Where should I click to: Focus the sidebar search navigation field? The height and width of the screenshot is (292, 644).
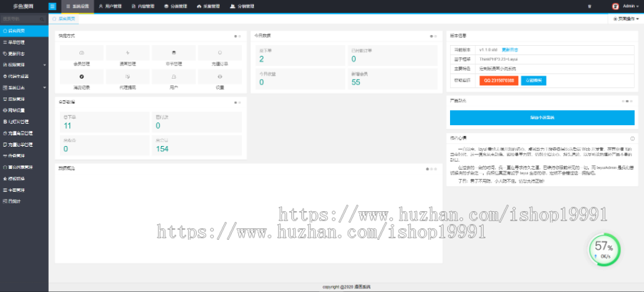pos(21,19)
